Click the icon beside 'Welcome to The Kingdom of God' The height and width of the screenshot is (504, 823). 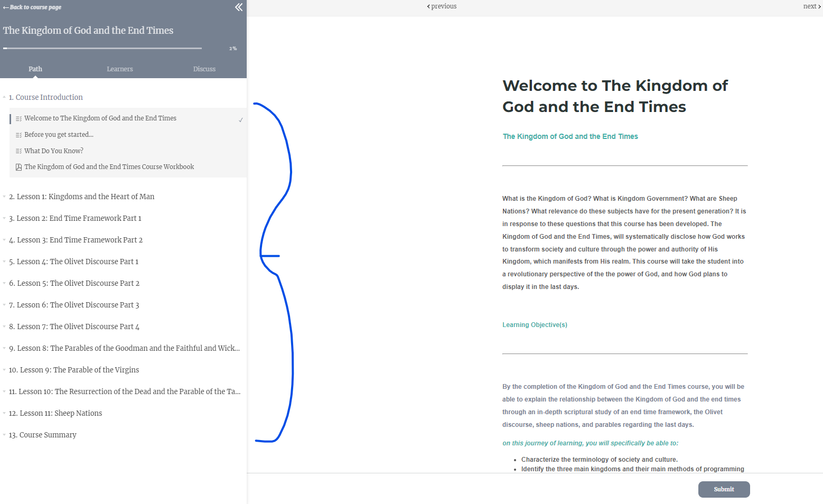pyautogui.click(x=18, y=119)
